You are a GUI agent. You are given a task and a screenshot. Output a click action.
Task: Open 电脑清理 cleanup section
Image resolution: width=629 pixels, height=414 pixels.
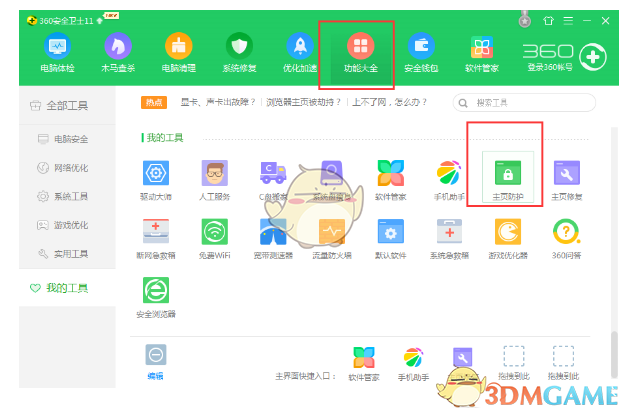tap(179, 53)
